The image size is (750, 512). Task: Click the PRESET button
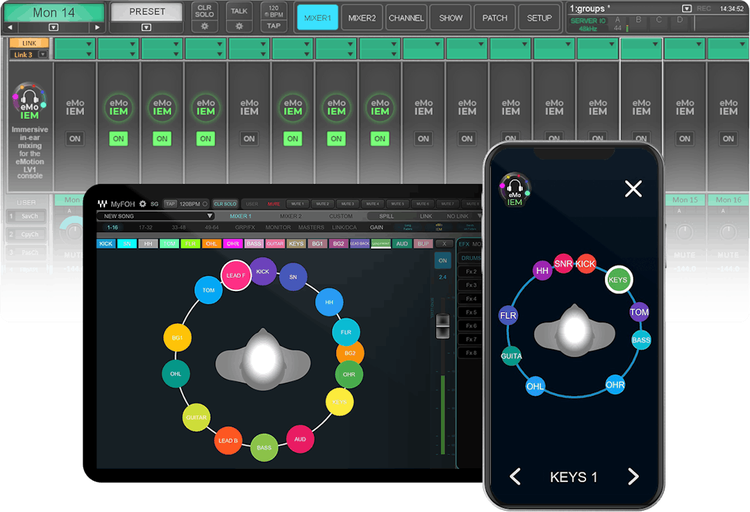[147, 12]
